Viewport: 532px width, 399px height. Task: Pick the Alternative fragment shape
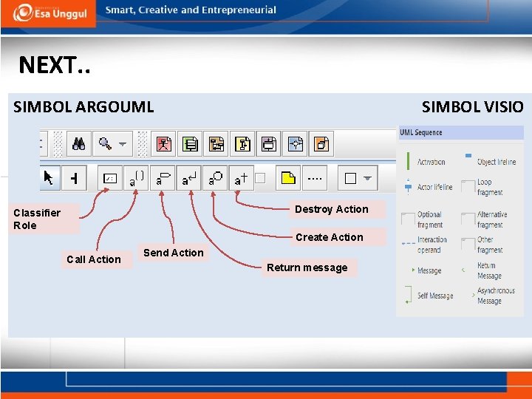[485, 219]
